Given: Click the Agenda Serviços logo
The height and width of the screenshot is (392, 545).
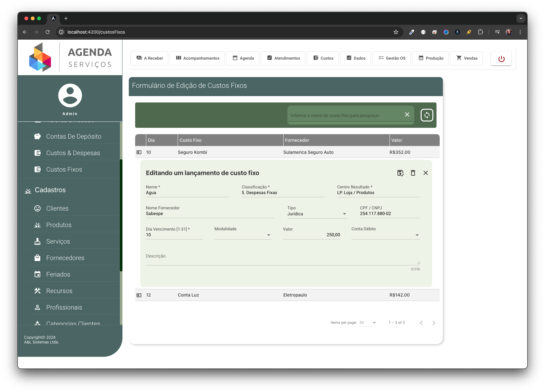Looking at the screenshot, I should coord(70,57).
